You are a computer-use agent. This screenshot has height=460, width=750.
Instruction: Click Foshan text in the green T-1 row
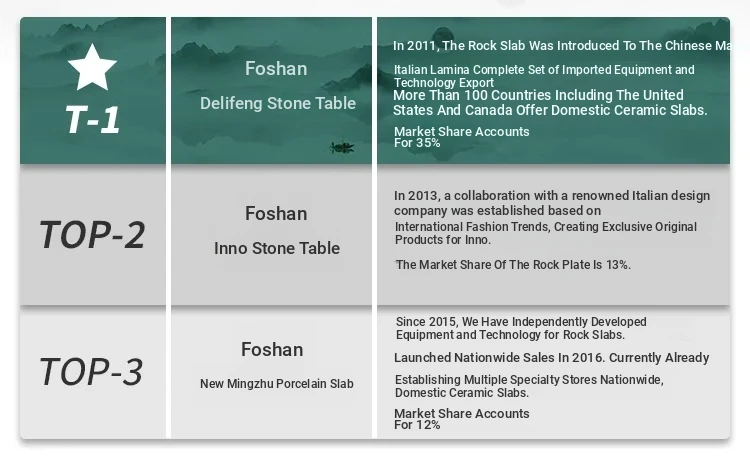pyautogui.click(x=276, y=68)
